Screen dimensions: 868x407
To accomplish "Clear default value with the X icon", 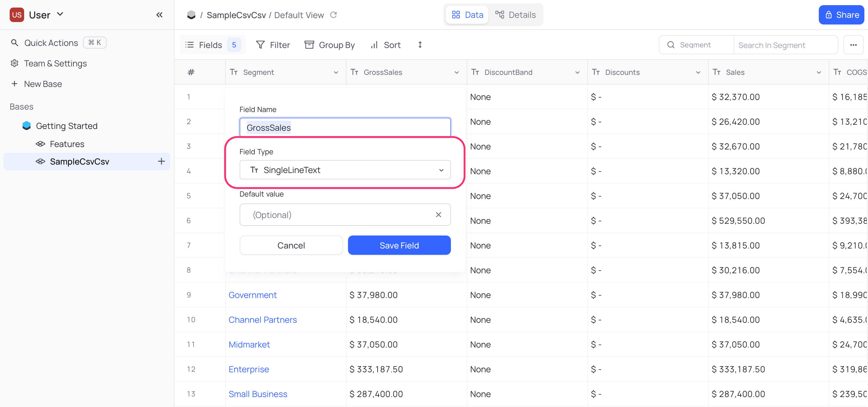I will click(438, 215).
